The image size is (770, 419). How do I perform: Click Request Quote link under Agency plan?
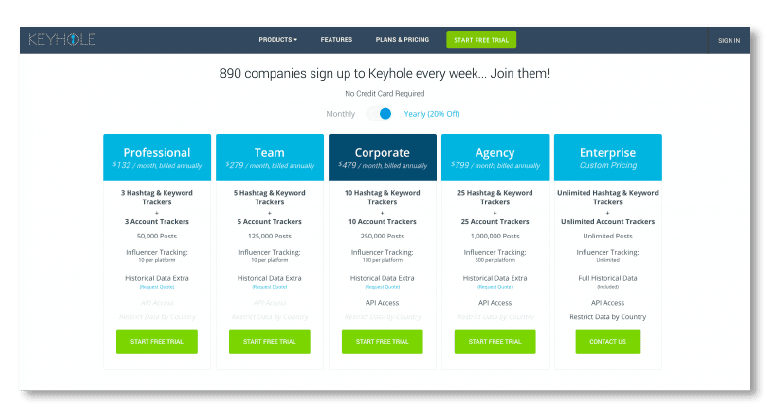495,287
